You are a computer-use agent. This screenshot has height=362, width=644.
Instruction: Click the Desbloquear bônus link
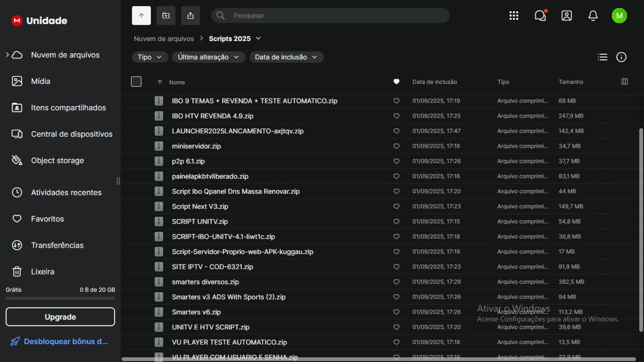point(66,341)
